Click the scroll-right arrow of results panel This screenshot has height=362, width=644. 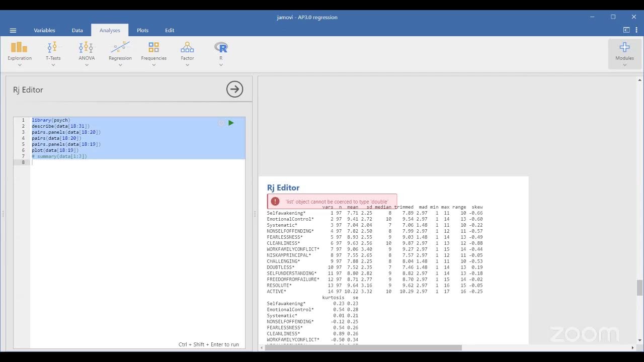click(x=632, y=347)
